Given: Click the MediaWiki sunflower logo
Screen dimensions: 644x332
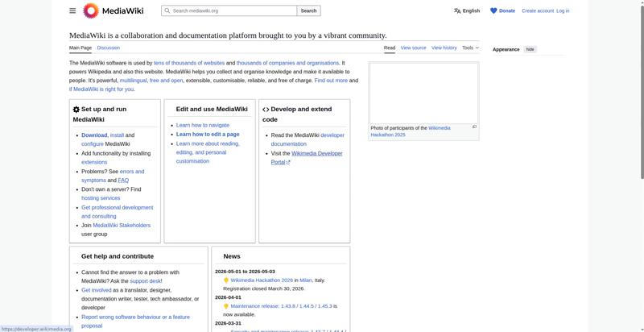Looking at the screenshot, I should click(x=91, y=10).
